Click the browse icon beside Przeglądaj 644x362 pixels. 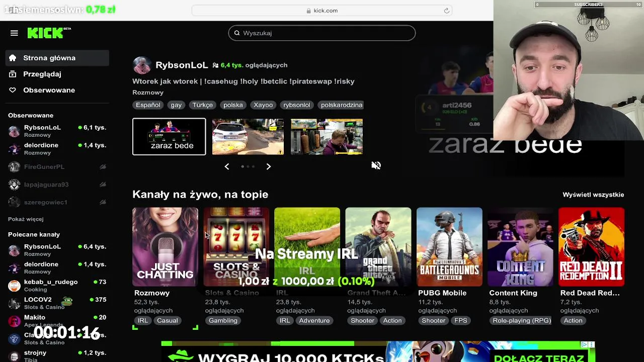click(x=13, y=74)
